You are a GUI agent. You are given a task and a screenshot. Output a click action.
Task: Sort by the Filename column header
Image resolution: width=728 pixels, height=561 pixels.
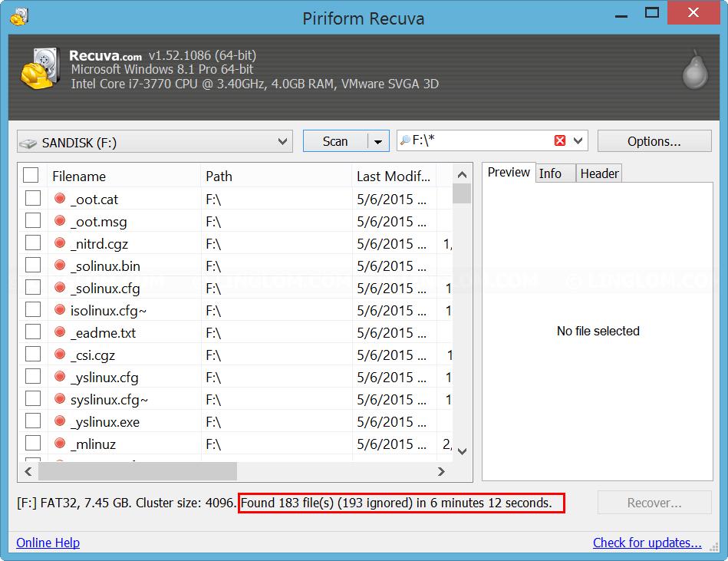coord(124,176)
